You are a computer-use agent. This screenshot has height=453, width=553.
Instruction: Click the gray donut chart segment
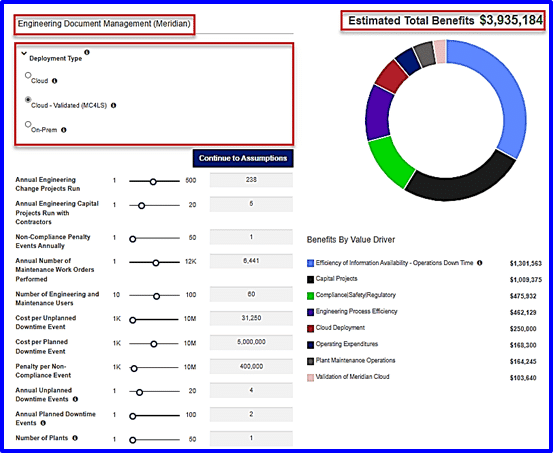click(x=425, y=54)
